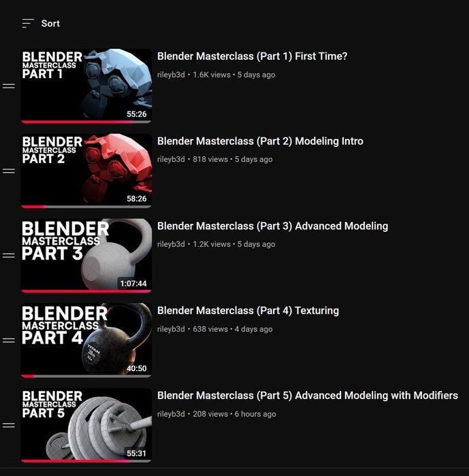Open the black kettlebell Part 4 thumbnail
Viewport: 469px width, 476px height.
coord(86,340)
